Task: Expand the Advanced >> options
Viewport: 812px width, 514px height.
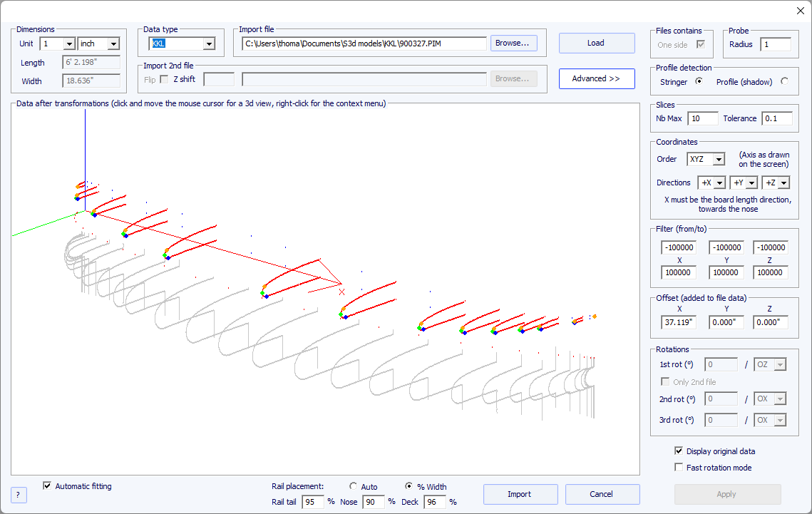Action: pos(596,79)
